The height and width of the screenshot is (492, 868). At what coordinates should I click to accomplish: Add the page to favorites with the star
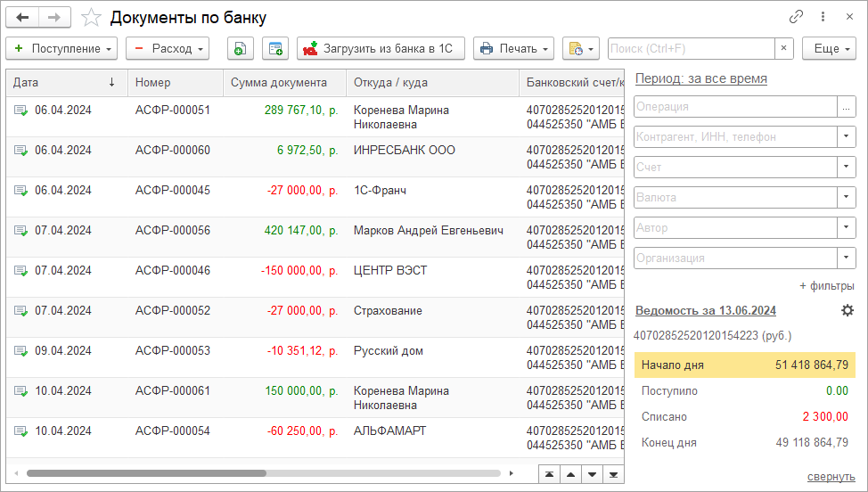coord(90,18)
